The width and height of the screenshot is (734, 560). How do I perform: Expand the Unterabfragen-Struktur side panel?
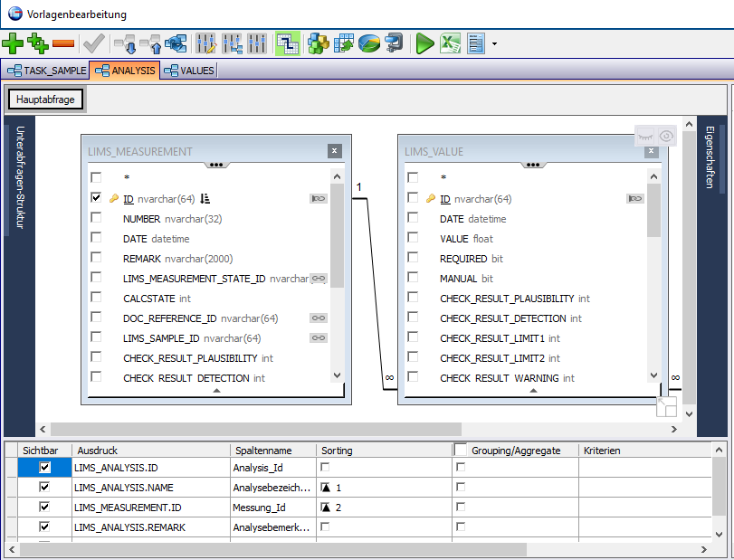tap(18, 178)
